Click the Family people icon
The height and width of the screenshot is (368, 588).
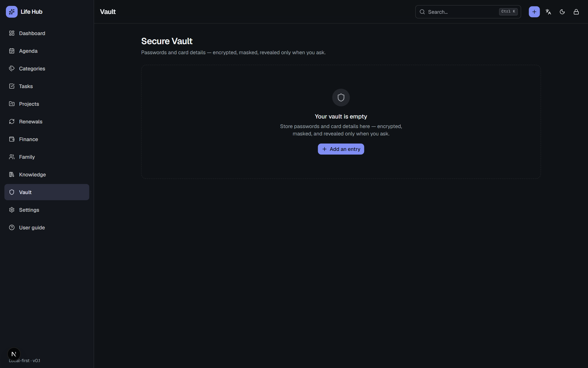[x=12, y=157]
